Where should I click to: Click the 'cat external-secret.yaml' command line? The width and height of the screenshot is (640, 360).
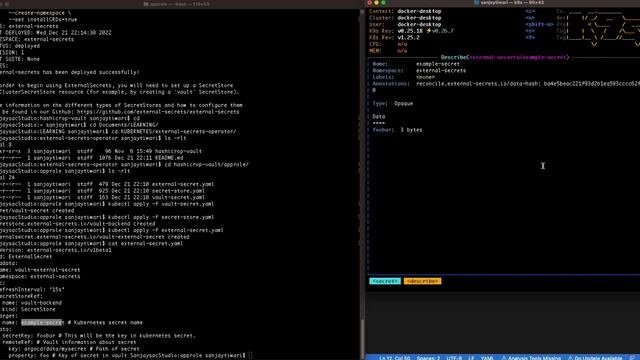pos(145,244)
